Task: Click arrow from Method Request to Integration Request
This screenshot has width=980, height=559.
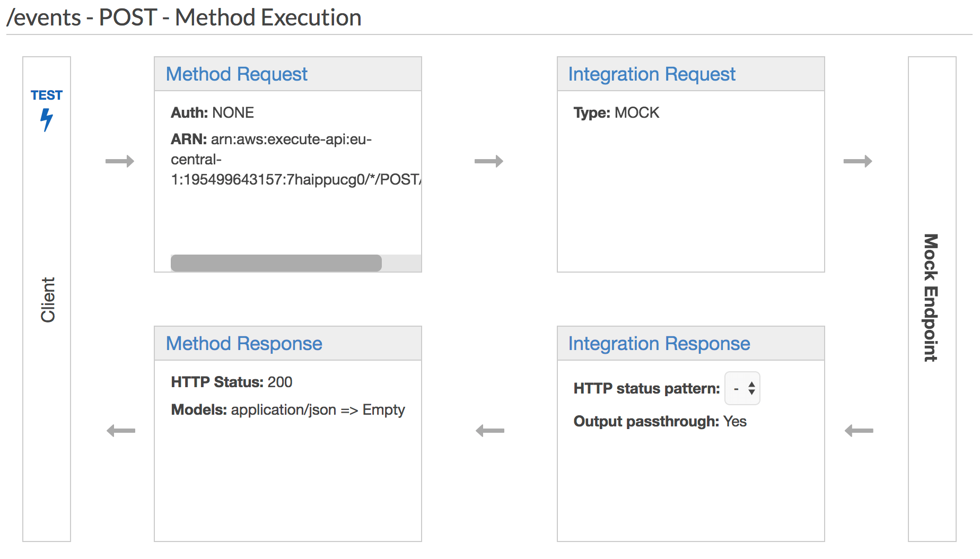Action: (x=488, y=161)
